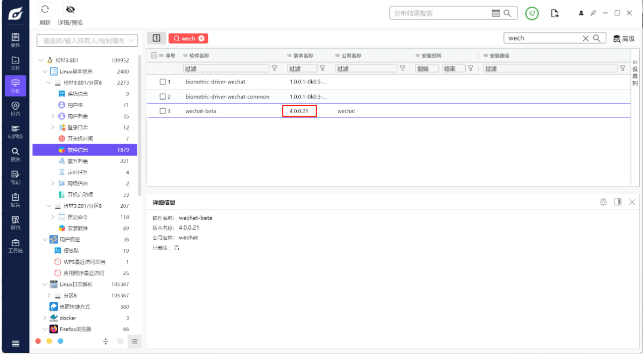
Task: Expand the 历史命令 tree node
Action: click(53, 217)
